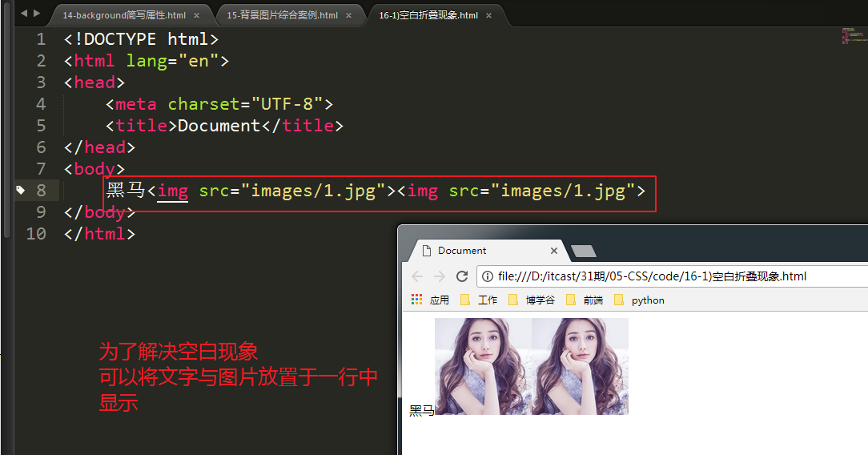Switch to the 15-背景图片综合案例.html tab

pyautogui.click(x=282, y=15)
